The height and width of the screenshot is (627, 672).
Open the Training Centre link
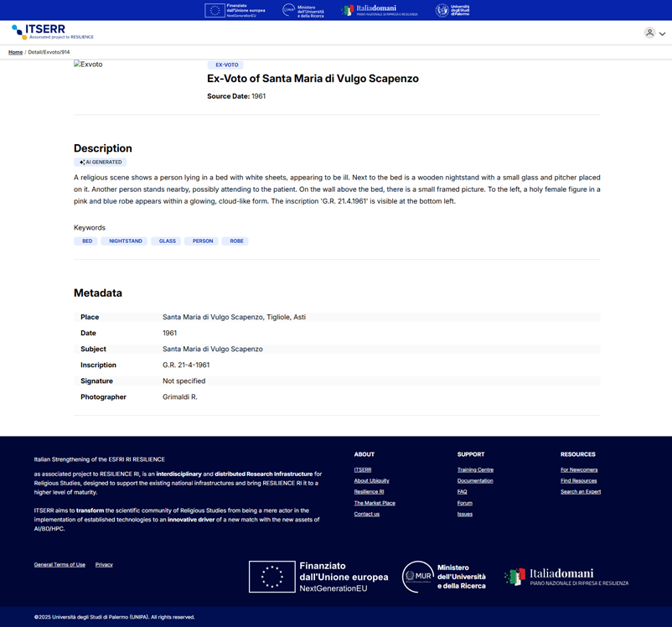tap(475, 470)
